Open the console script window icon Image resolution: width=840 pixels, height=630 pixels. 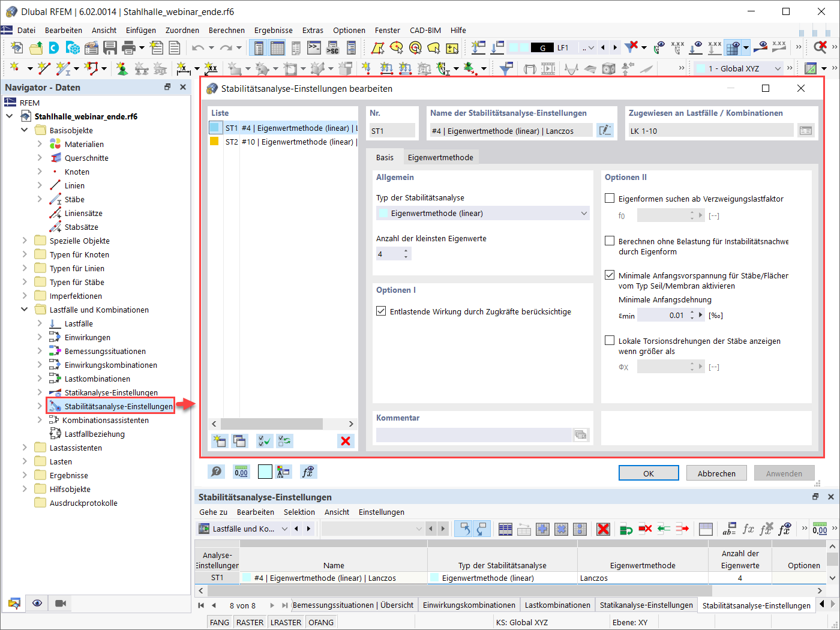[x=314, y=48]
